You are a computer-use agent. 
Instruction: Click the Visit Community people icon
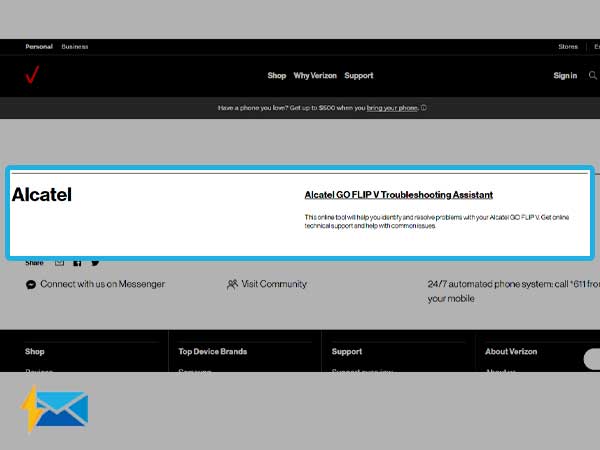point(232,284)
